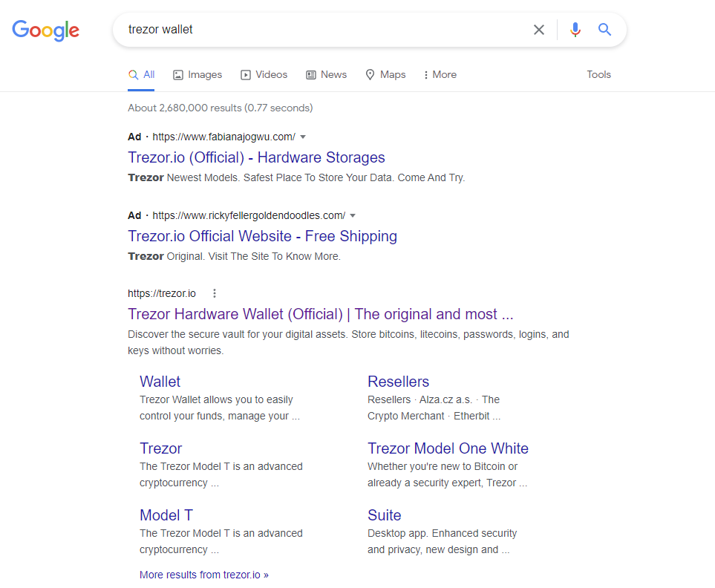
Task: Click the https://trezor.io URL text
Action: coord(162,293)
